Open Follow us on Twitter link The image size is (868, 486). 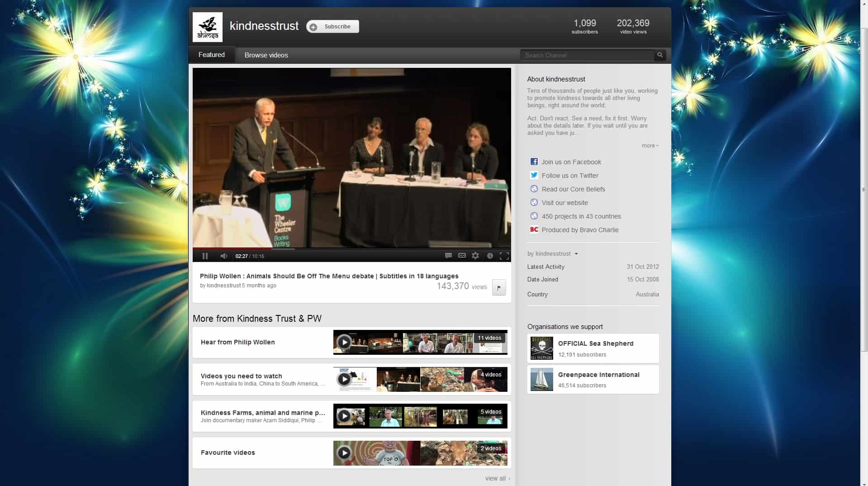pyautogui.click(x=570, y=176)
